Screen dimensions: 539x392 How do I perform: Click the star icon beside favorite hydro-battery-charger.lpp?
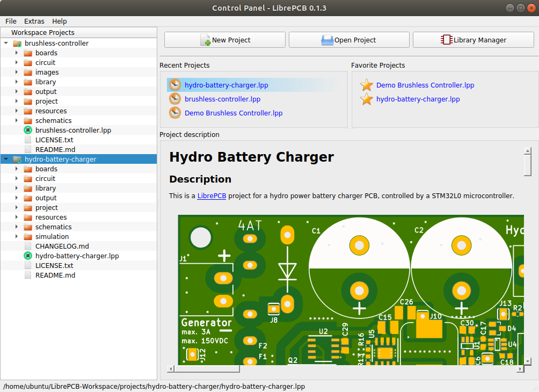tap(367, 99)
